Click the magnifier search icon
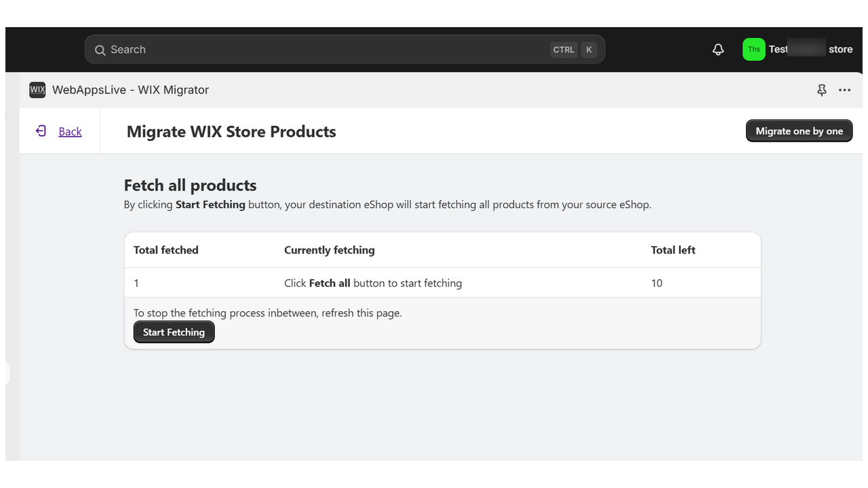This screenshot has width=868, height=488. click(100, 50)
